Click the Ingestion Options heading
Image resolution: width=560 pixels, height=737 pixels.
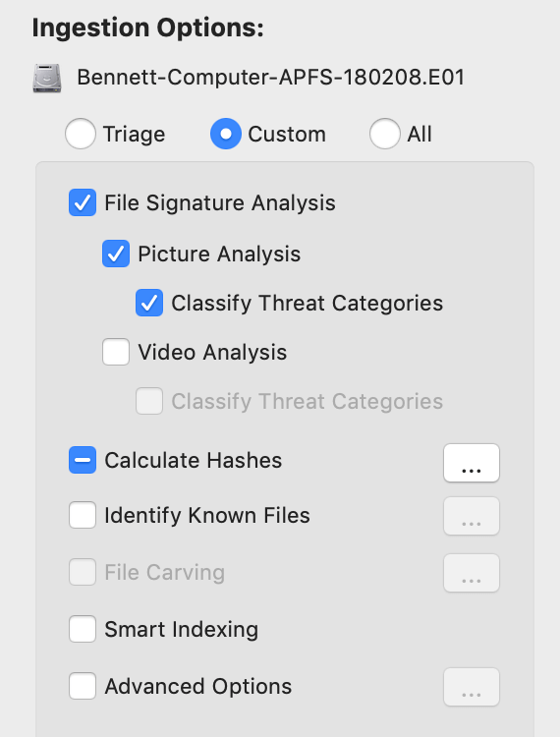coord(148,28)
